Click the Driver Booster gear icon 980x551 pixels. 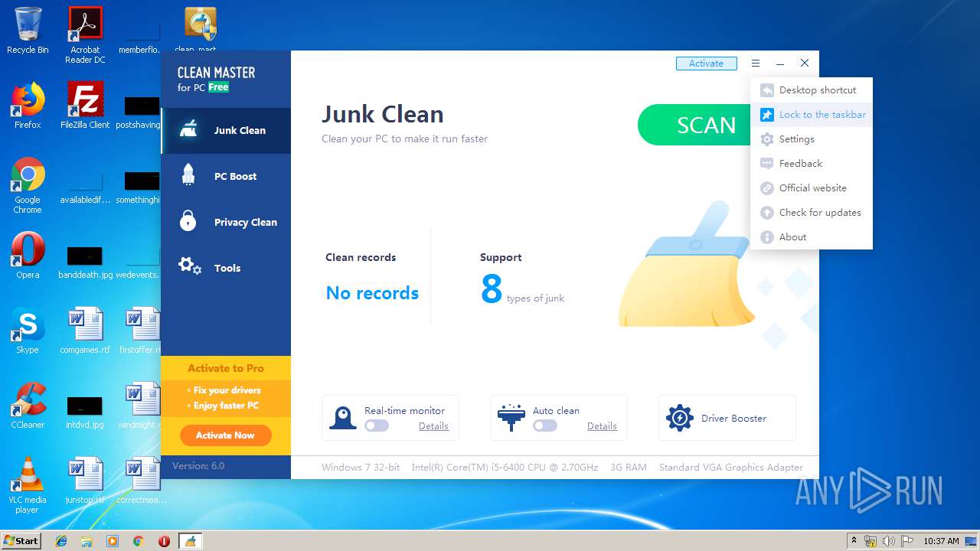pos(679,418)
